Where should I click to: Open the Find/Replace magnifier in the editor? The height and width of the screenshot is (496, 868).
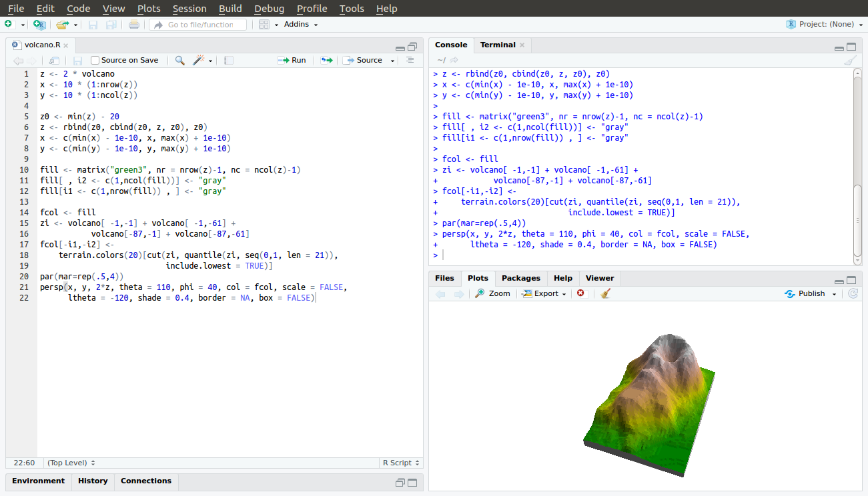179,60
